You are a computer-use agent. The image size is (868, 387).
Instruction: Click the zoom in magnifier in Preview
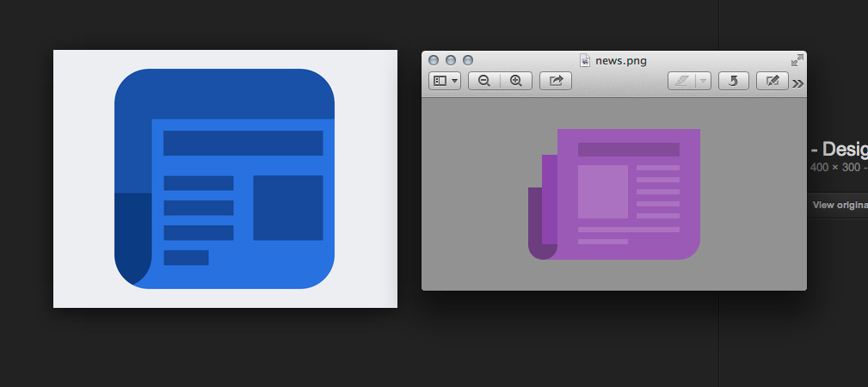tap(516, 81)
